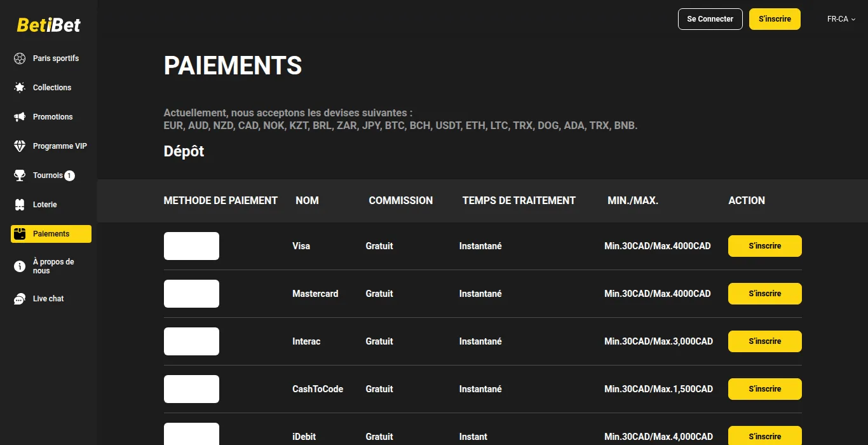The image size is (868, 445).
Task: Click S'inscrire in the Visa row
Action: coord(765,246)
